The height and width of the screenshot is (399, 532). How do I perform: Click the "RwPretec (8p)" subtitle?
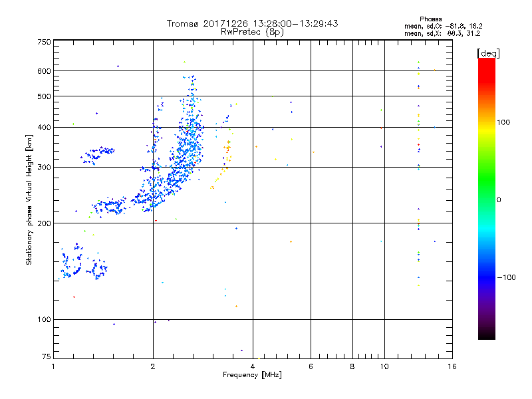pos(252,32)
